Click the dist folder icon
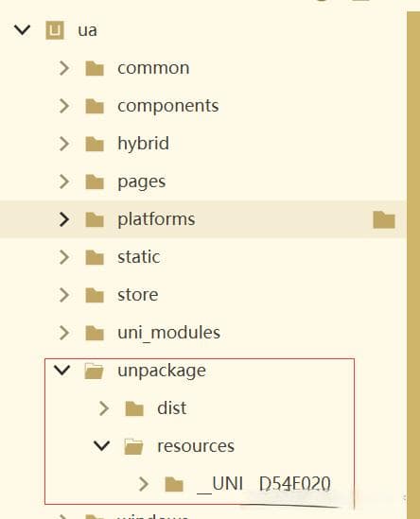This screenshot has width=420, height=519. [x=134, y=408]
